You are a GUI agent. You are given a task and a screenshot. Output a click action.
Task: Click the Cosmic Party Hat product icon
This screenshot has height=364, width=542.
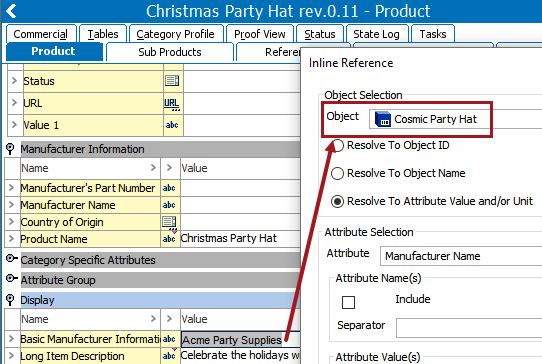[x=382, y=119]
